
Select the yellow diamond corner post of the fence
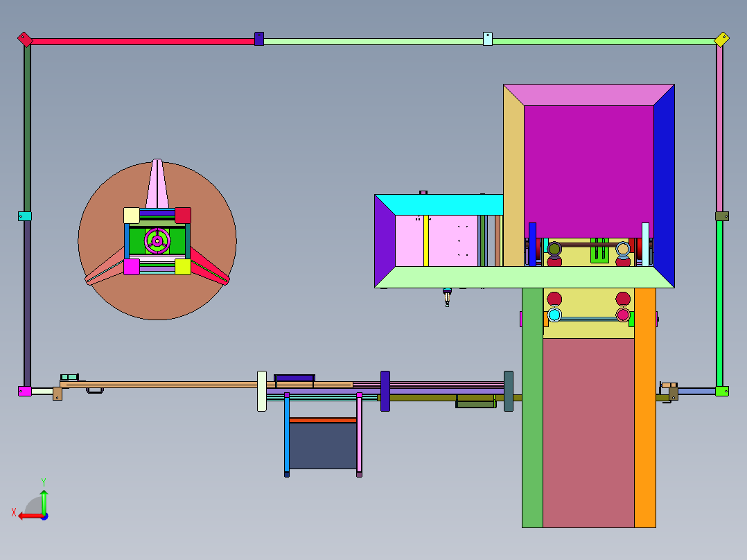pyautogui.click(x=722, y=39)
